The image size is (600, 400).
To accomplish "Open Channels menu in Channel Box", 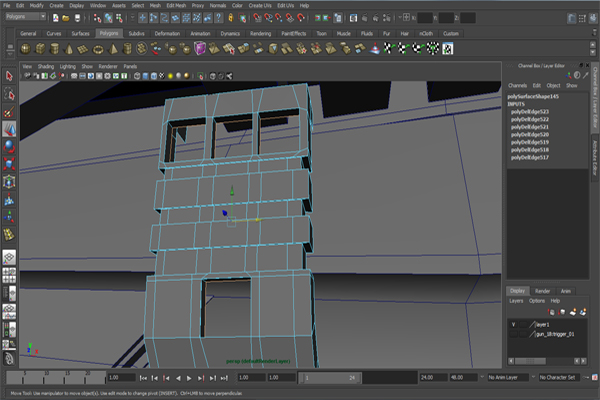I will (x=517, y=85).
